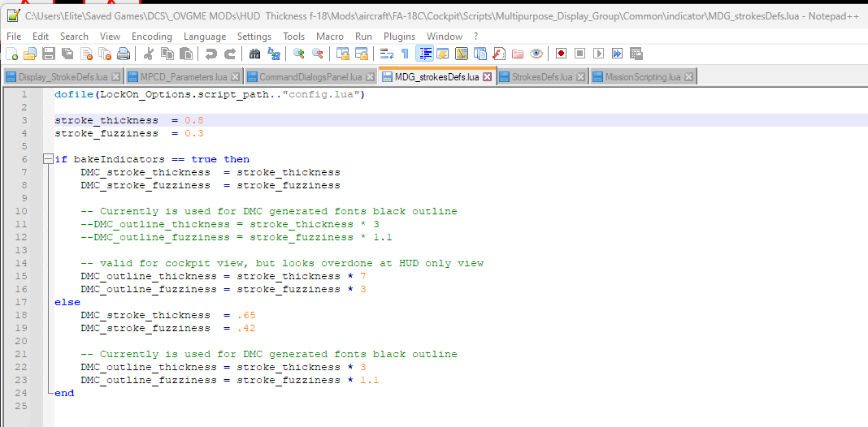The width and height of the screenshot is (868, 427).
Task: Click the Undo arrow icon
Action: tap(211, 54)
